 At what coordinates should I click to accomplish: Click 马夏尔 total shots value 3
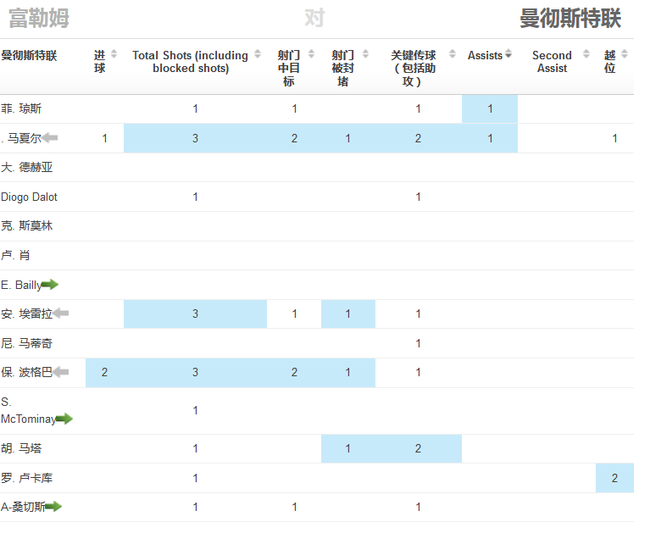[195, 138]
